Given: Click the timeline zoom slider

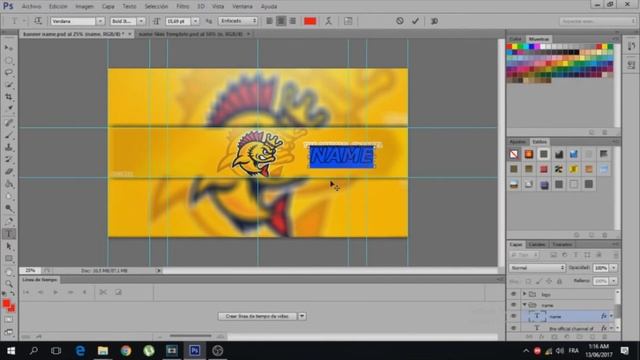Looking at the screenshot, I should coord(191,336).
